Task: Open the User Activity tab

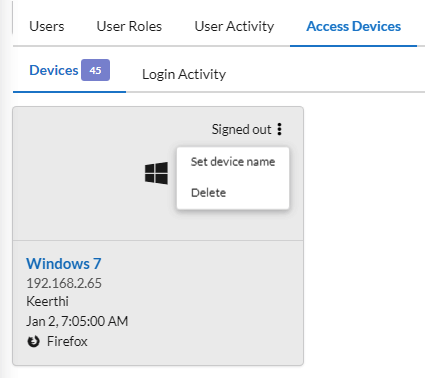Action: tap(234, 26)
